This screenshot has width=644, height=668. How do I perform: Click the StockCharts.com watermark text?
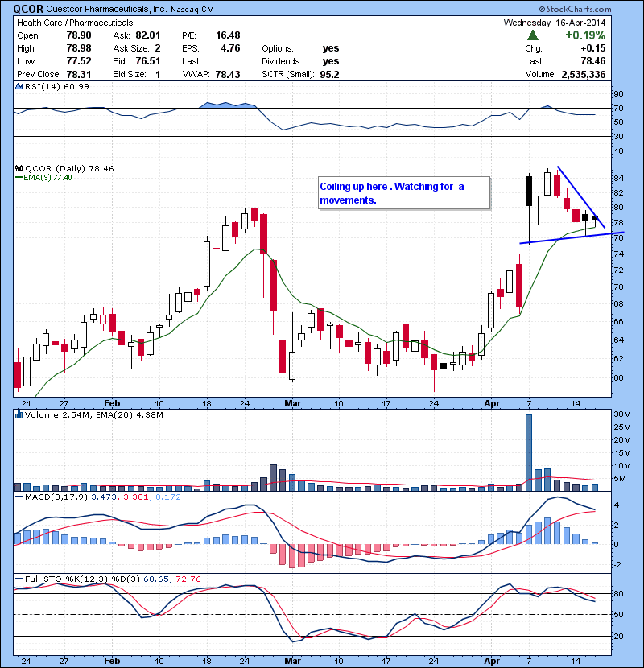575,9
